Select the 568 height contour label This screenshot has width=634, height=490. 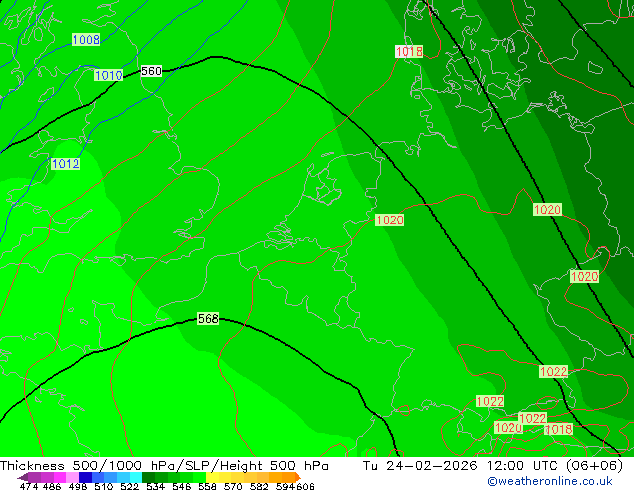[x=208, y=319]
